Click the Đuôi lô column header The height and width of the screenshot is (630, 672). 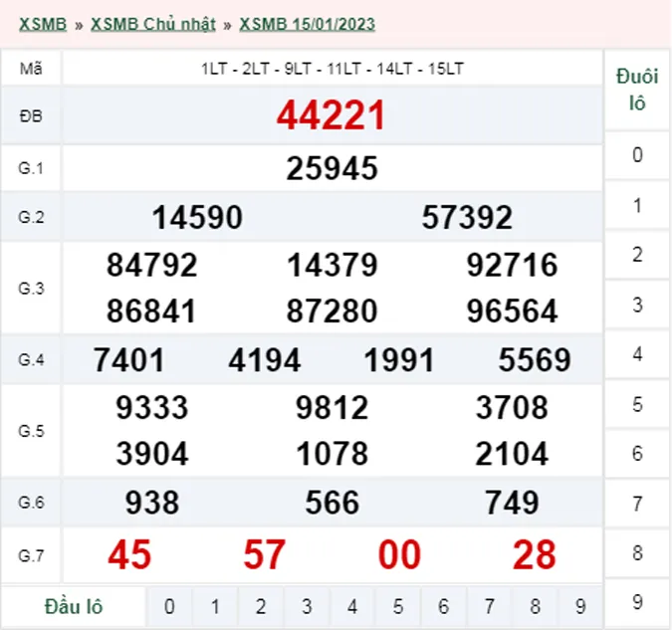[637, 90]
